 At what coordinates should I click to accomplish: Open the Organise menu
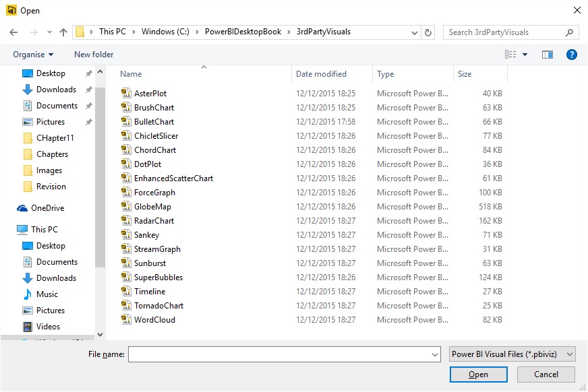pos(33,55)
